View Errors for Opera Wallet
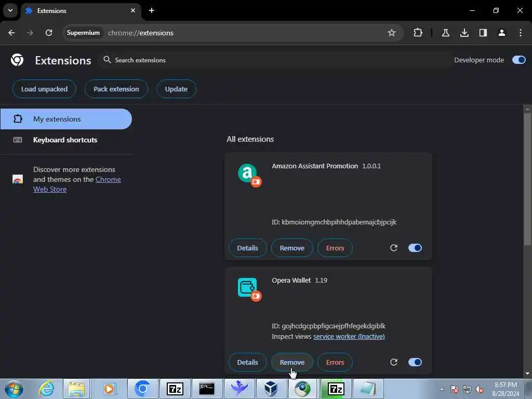Viewport: 532px width, 399px height. [x=335, y=362]
